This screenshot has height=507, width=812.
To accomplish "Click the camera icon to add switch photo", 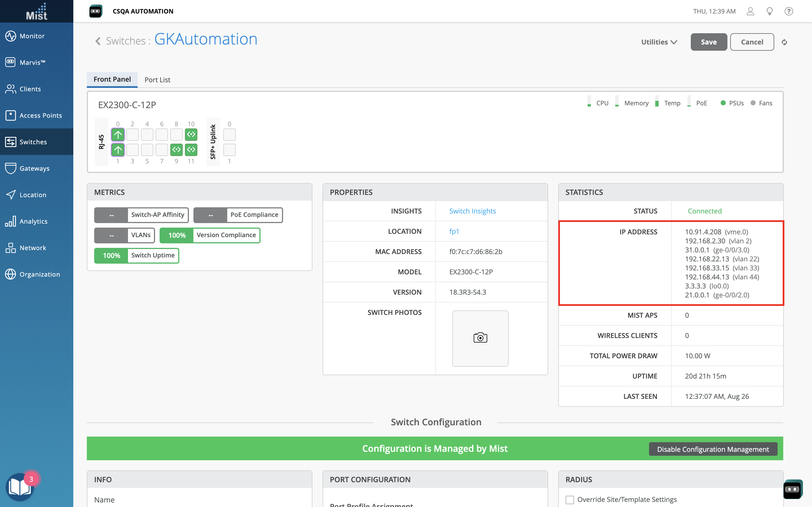I will [x=480, y=338].
